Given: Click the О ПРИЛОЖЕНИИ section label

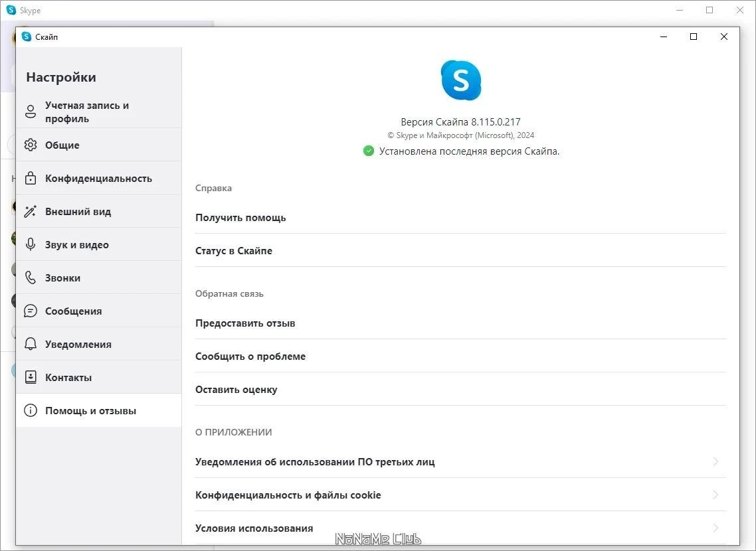Looking at the screenshot, I should coord(233,433).
